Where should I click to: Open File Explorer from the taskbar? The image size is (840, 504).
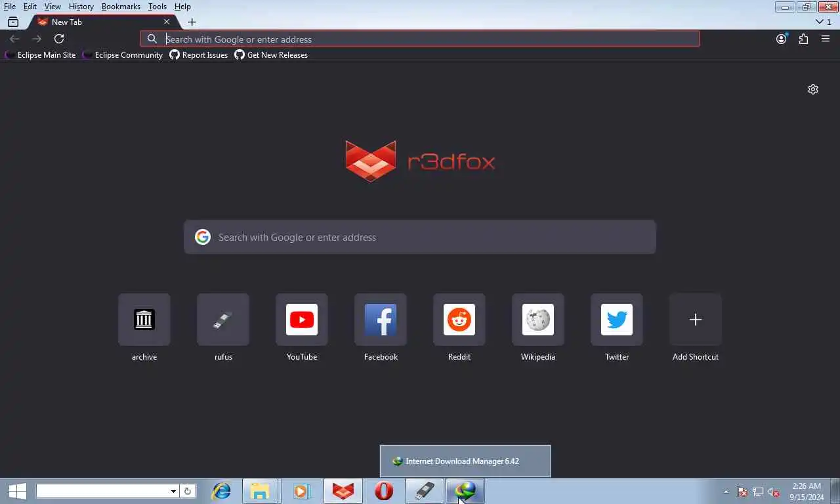point(261,491)
